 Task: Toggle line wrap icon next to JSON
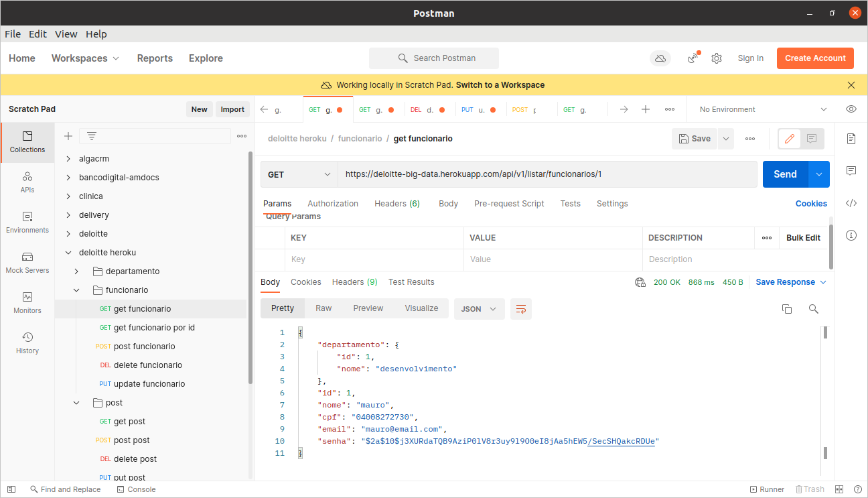tap(521, 308)
